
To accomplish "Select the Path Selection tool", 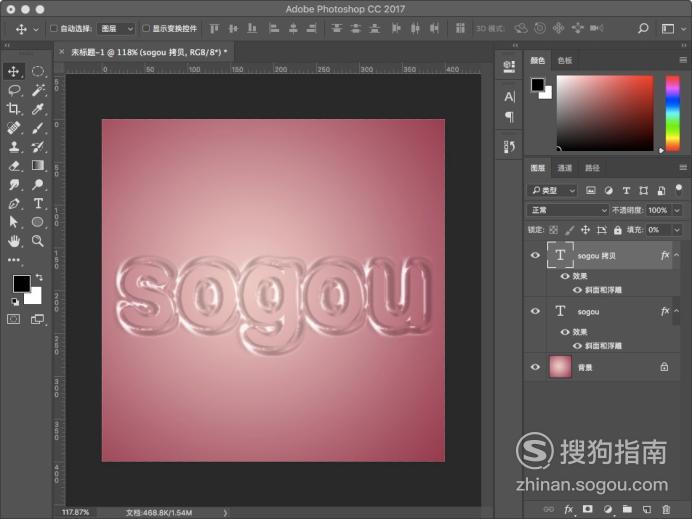I will point(14,222).
